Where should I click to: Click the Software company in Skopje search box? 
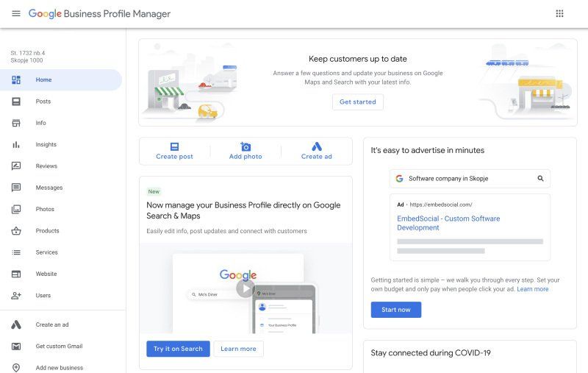click(470, 179)
